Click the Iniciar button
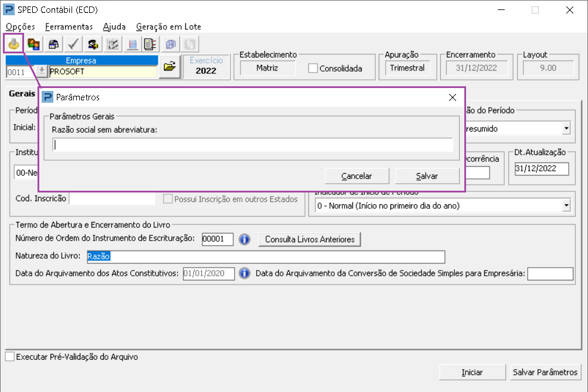This screenshot has height=392, width=588. coord(472,372)
